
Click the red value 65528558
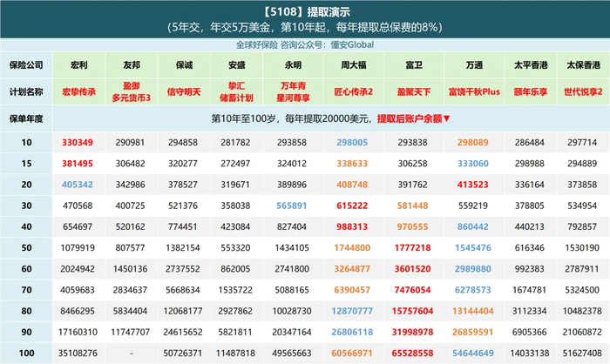point(412,353)
